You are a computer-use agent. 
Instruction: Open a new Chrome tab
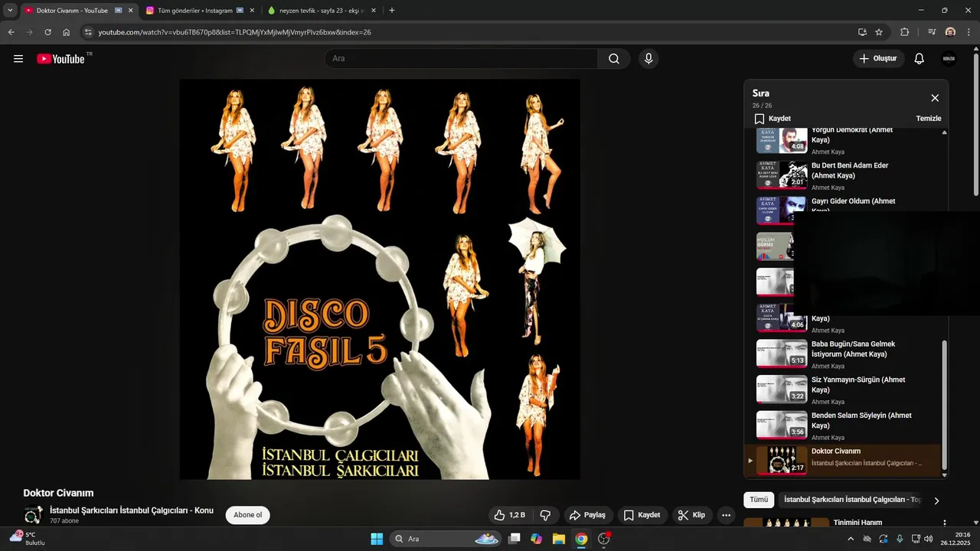[392, 11]
